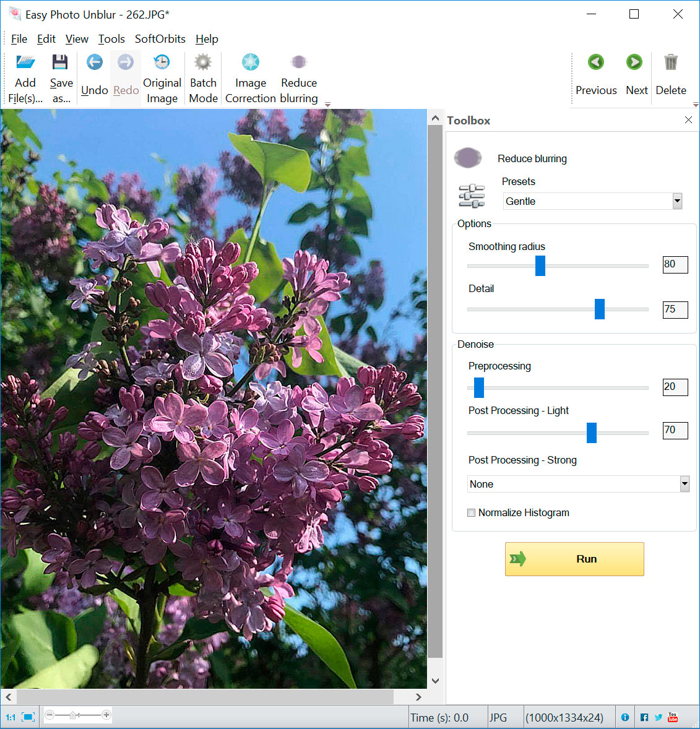Go to the Next image

click(x=636, y=63)
